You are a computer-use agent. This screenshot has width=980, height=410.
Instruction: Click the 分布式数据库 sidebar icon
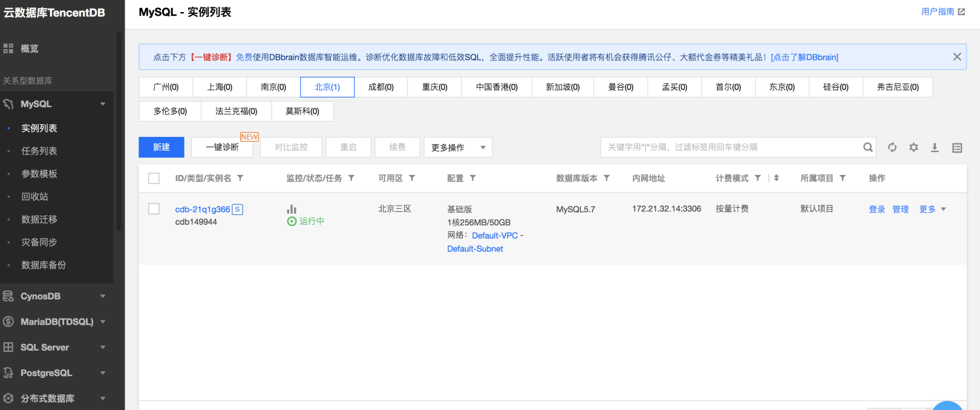coord(8,398)
